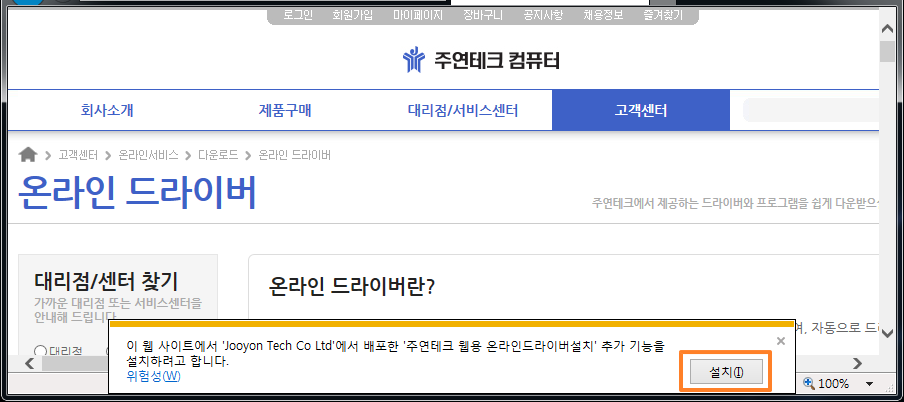Open the 제품구매 menu
Image resolution: width=904 pixels, height=402 pixels.
pyautogui.click(x=285, y=110)
